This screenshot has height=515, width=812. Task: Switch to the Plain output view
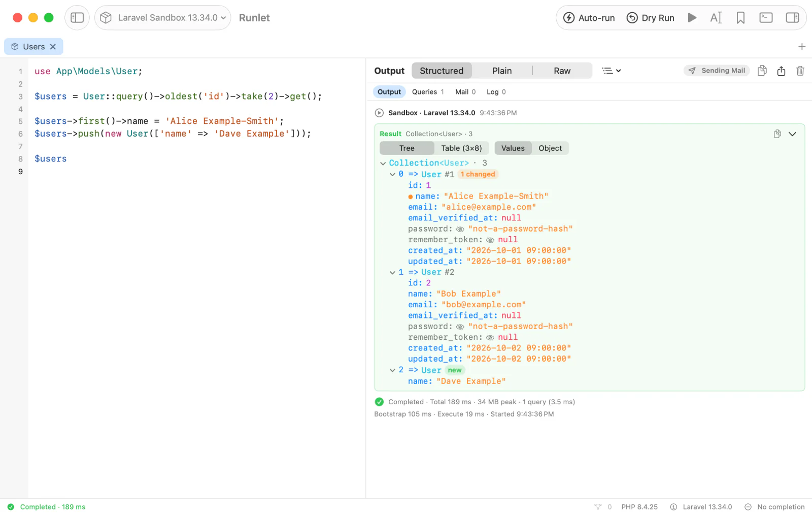pyautogui.click(x=502, y=71)
